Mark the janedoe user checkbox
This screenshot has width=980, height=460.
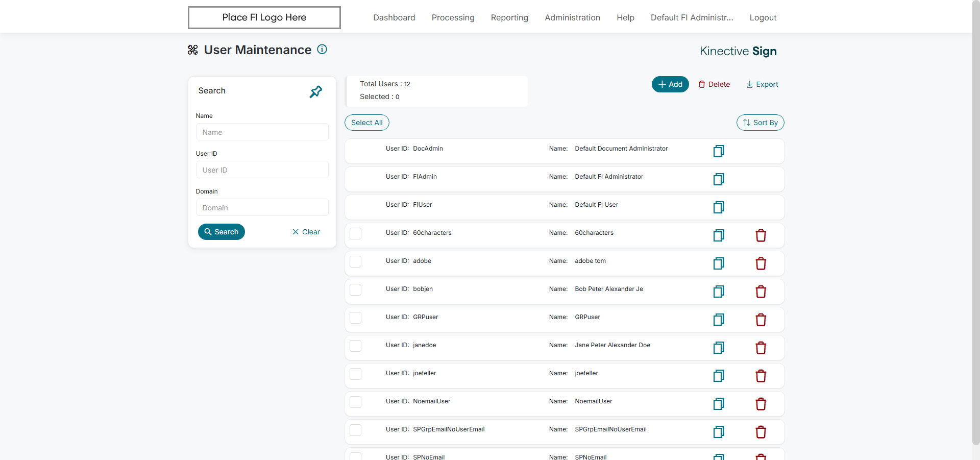pyautogui.click(x=356, y=346)
